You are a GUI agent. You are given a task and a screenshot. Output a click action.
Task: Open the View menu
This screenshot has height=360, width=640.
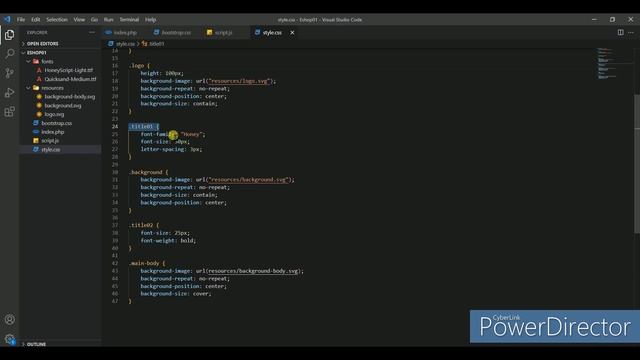click(x=79, y=20)
